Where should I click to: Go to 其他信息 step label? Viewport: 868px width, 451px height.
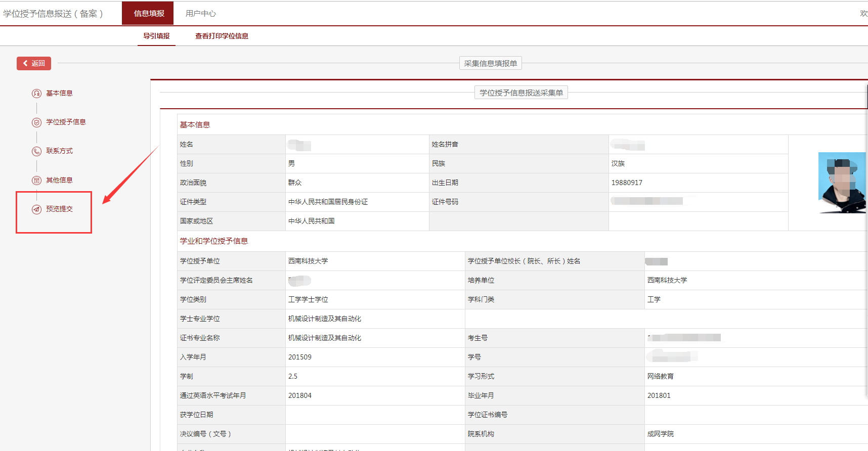(59, 181)
